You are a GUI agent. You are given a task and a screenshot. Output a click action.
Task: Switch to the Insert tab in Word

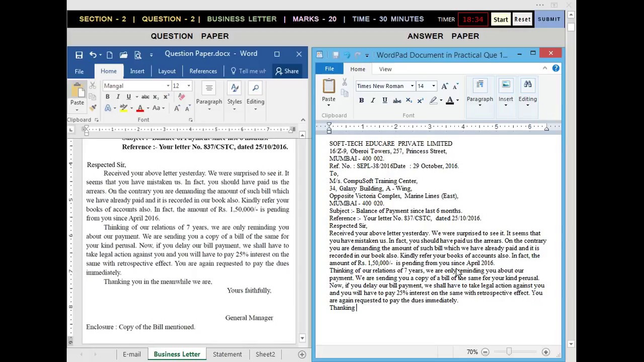click(137, 71)
